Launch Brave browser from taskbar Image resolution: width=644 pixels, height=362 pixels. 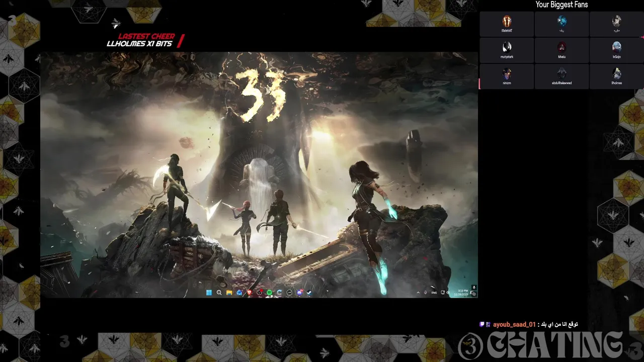[250, 293]
